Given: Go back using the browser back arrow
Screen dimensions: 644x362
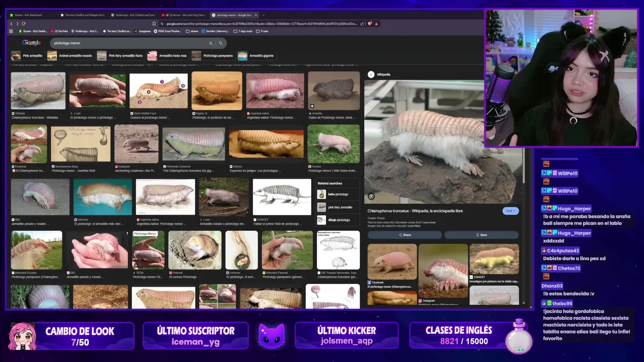Looking at the screenshot, I should click(x=12, y=24).
